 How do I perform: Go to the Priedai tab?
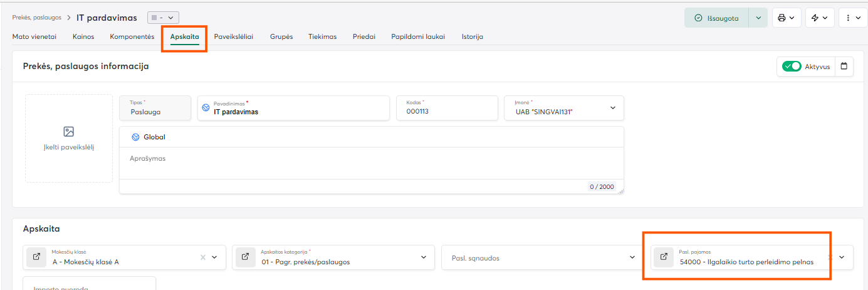tap(364, 36)
